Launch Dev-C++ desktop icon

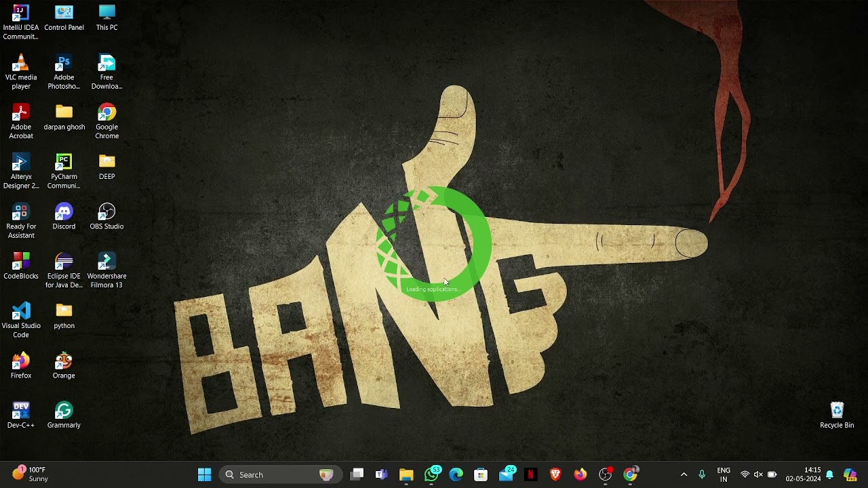click(x=21, y=415)
